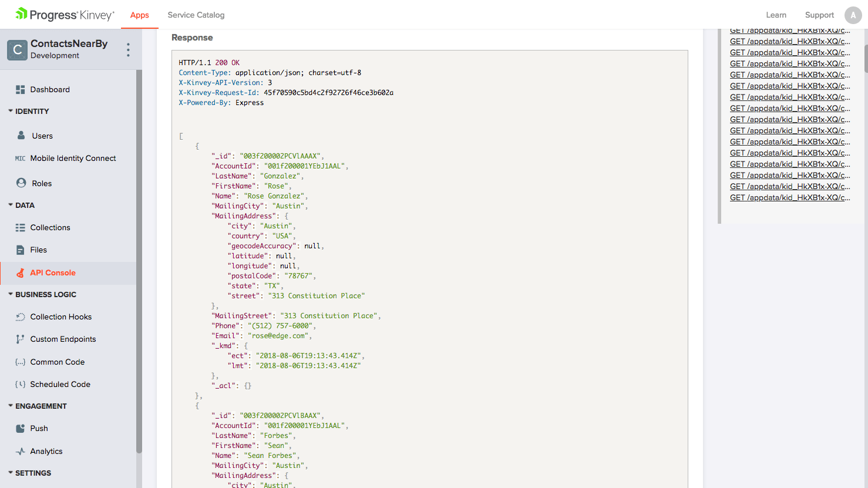Switch to the Service Catalog tab

click(196, 15)
